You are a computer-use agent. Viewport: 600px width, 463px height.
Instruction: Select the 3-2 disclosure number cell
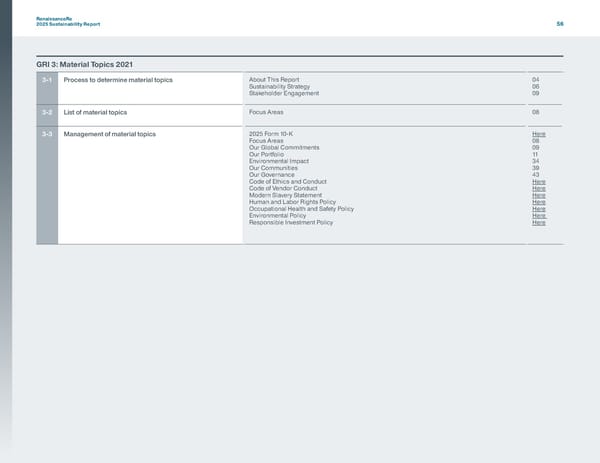(47, 115)
